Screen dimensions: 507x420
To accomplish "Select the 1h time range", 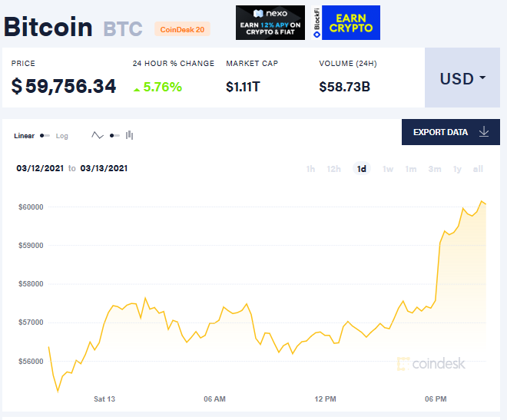I will (x=310, y=169).
